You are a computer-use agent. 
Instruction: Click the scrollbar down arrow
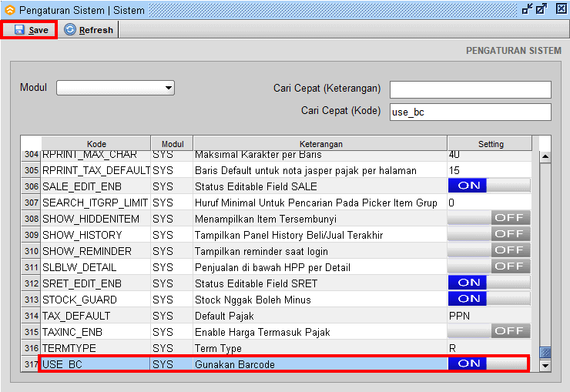point(545,366)
